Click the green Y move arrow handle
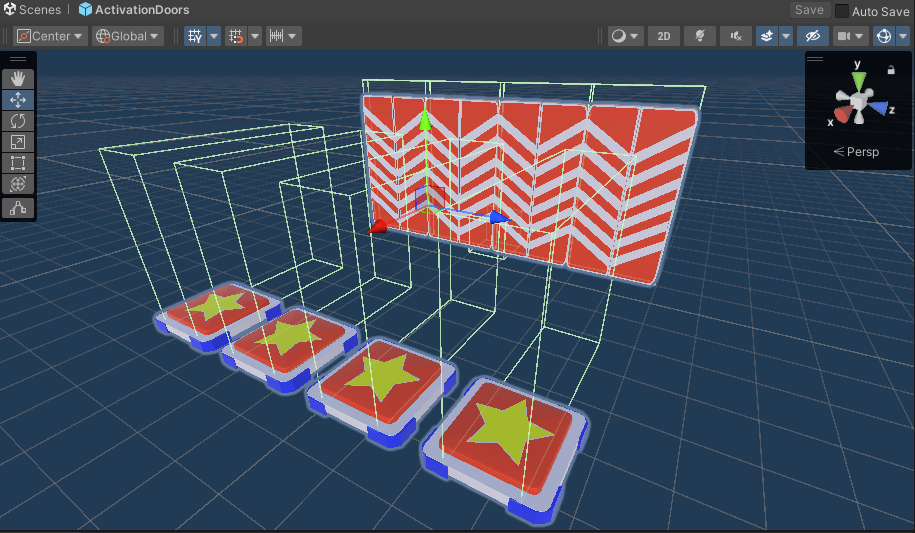 (x=425, y=121)
